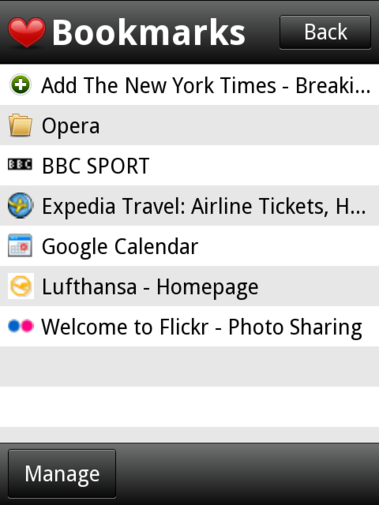Open the Manage bookmarks button
The height and width of the screenshot is (505, 379).
click(62, 474)
